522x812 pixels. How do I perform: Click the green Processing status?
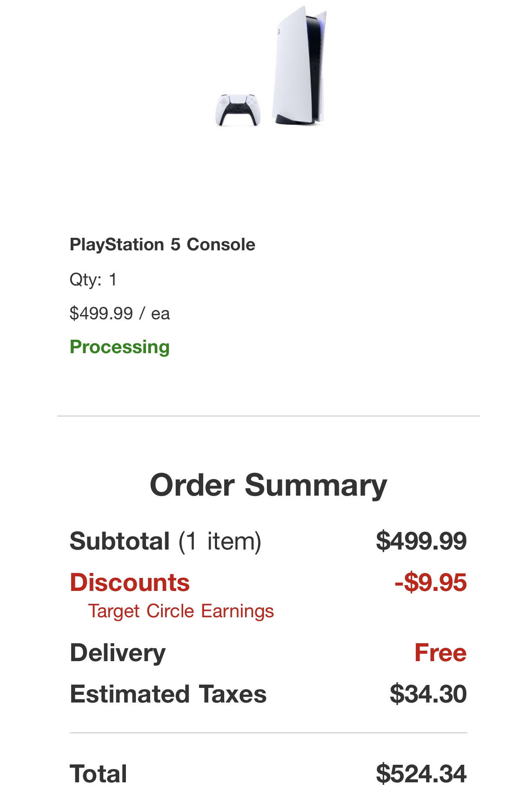(120, 347)
